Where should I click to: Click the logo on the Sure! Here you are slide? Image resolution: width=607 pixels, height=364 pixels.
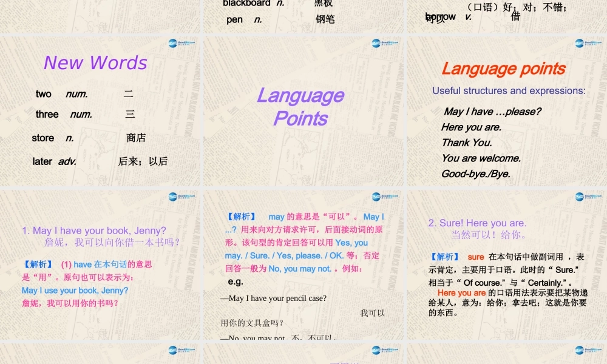pos(580,197)
